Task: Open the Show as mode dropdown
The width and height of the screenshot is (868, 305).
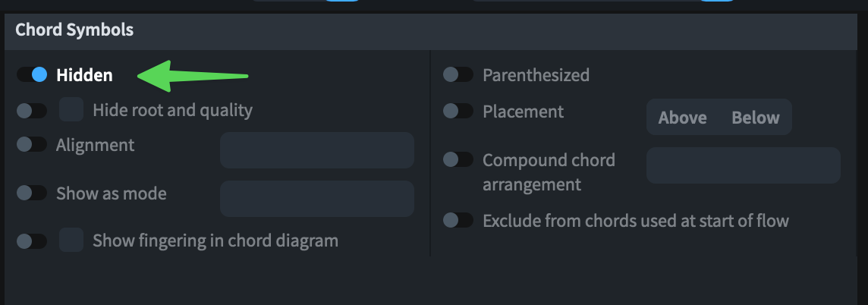Action: point(316,199)
